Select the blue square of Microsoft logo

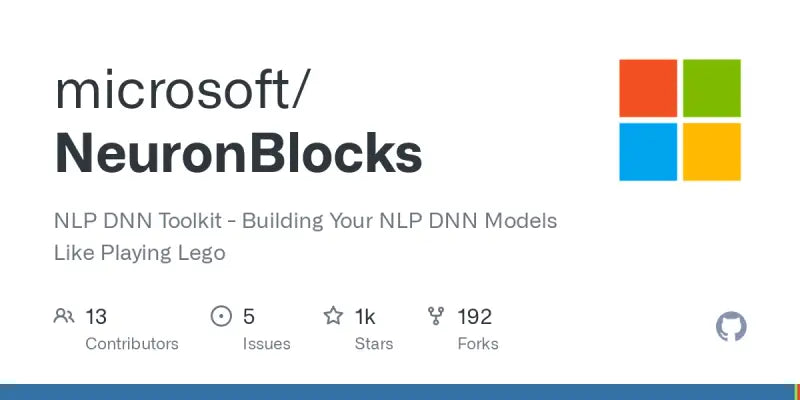648,152
